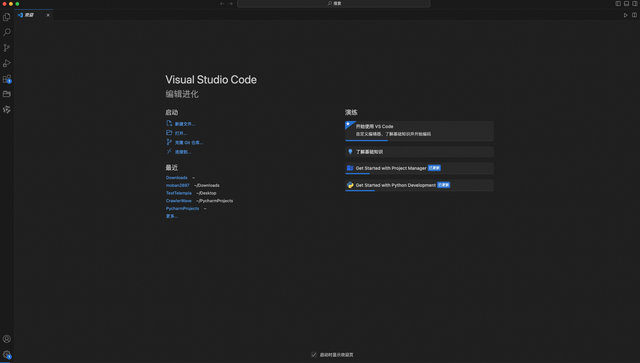Open the Project Manager folder view

7,94
